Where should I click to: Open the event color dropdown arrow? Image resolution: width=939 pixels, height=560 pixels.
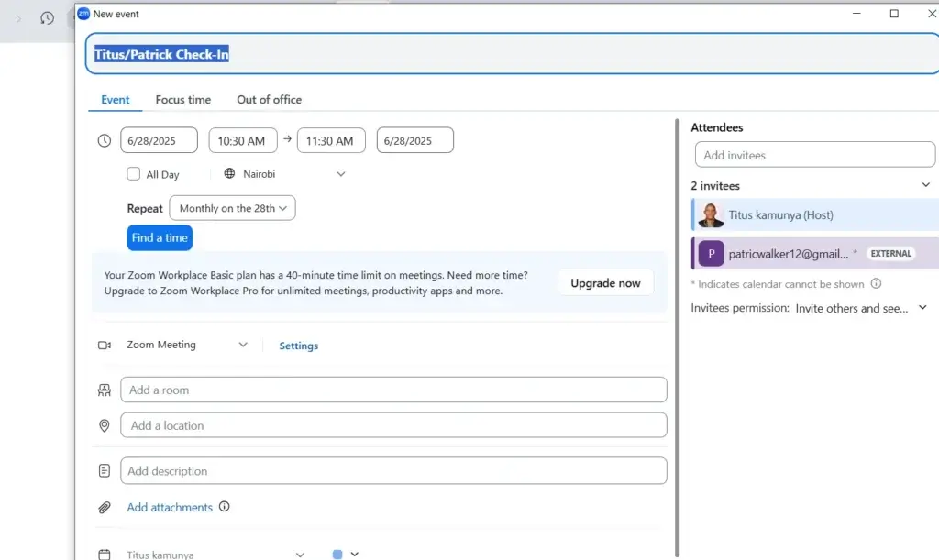coord(355,554)
